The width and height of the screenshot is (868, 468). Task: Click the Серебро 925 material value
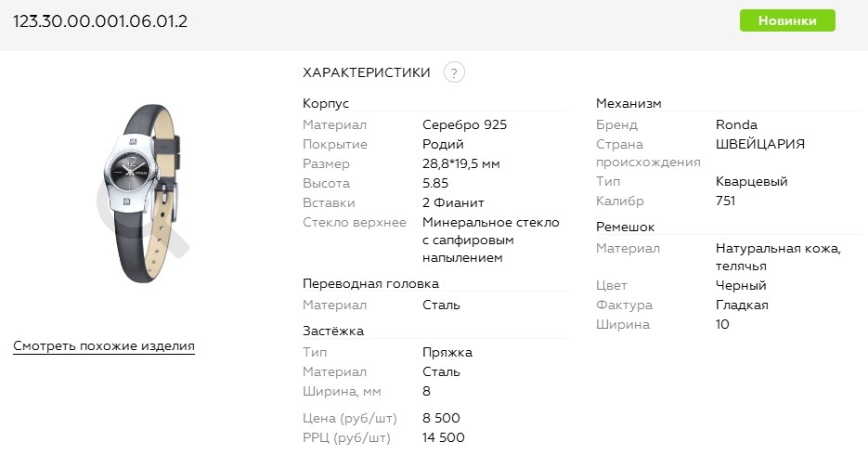coord(464,124)
